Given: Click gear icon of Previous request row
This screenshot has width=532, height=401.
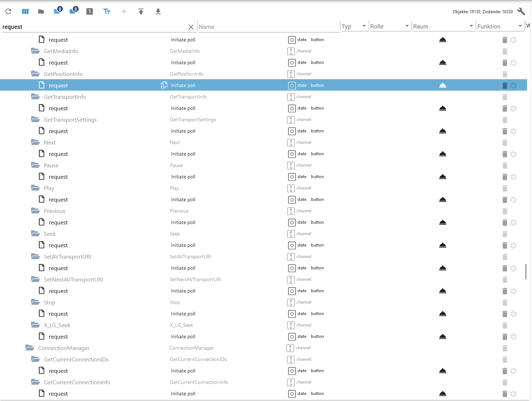Looking at the screenshot, I should point(513,222).
